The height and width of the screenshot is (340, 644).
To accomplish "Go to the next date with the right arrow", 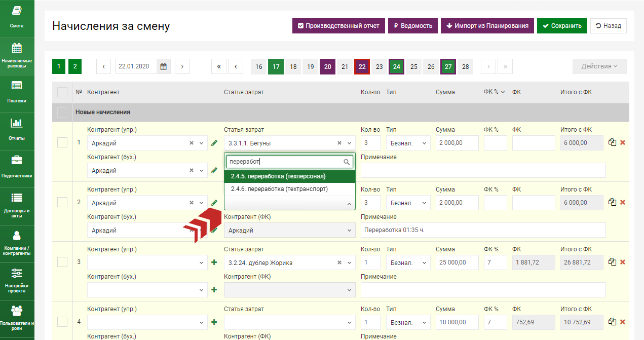I will (182, 66).
